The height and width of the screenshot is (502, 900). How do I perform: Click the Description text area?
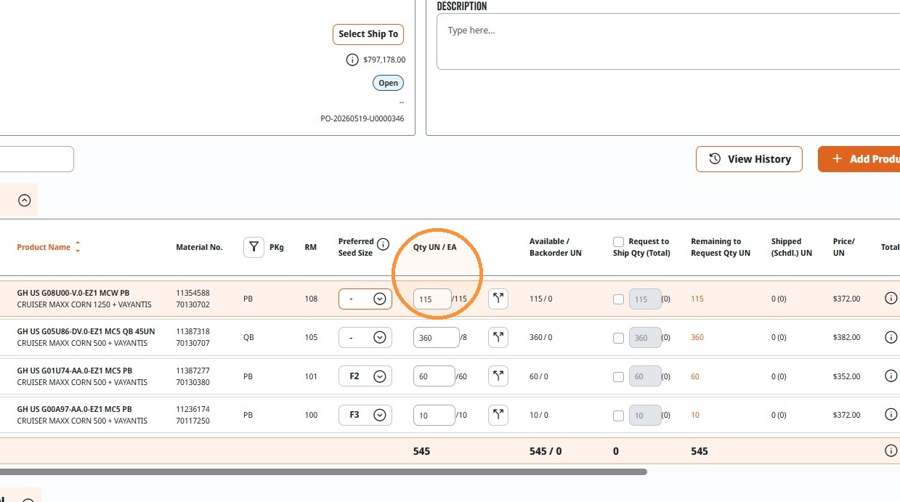point(668,41)
